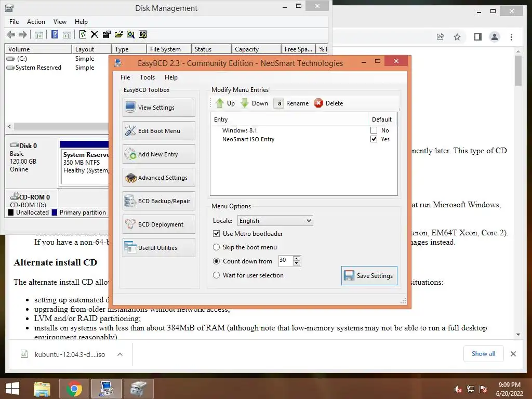This screenshot has width=532, height=399.
Task: Click Chrome page vertical scrollbar thumb
Action: [x=518, y=71]
